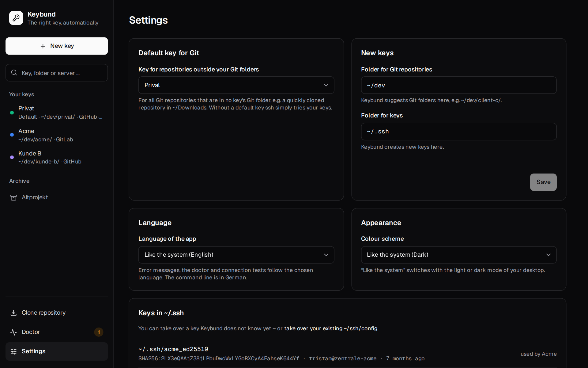The image size is (588, 368).
Task: Open the default Git key dropdown Privat
Action: [x=236, y=85]
